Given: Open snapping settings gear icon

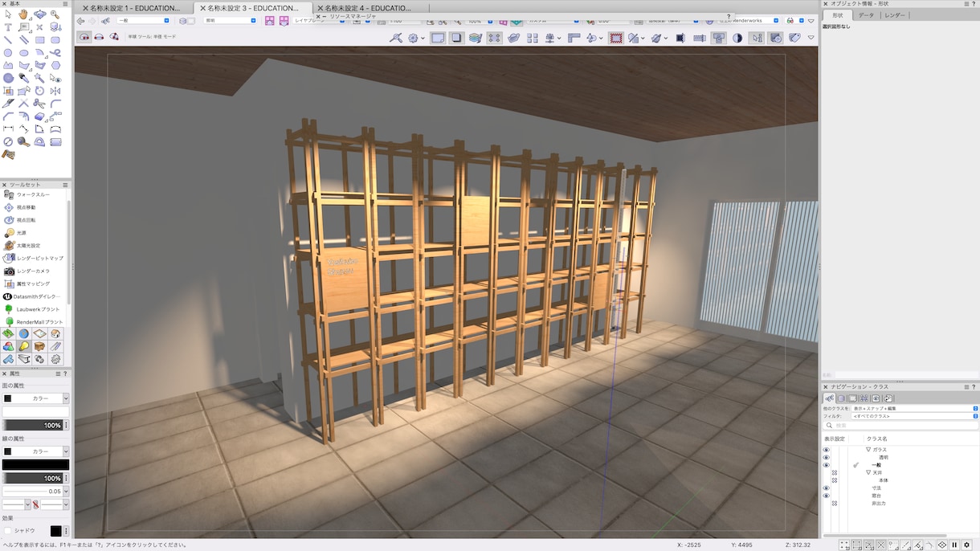Looking at the screenshot, I should pos(966,545).
